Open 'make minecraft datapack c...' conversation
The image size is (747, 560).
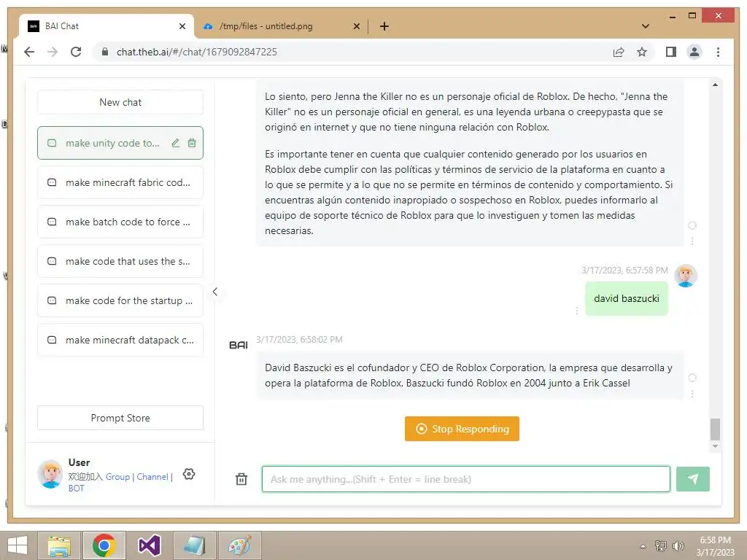(x=120, y=340)
